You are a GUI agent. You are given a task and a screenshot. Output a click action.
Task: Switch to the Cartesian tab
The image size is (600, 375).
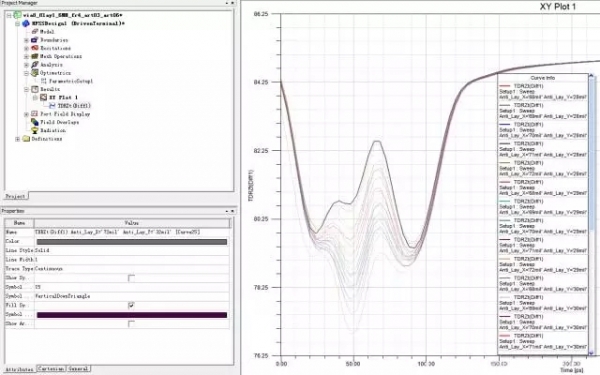click(x=51, y=368)
